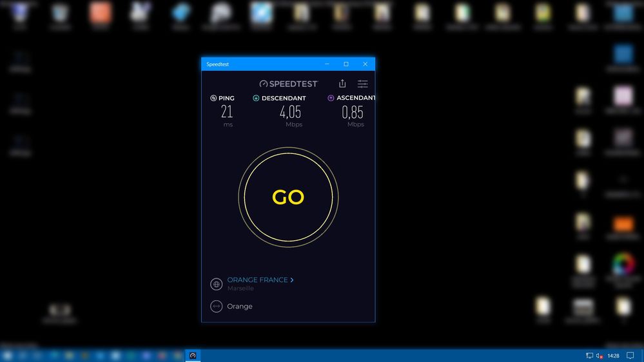Open the muted volume icon in system tray
This screenshot has width=644, height=362.
tap(600, 356)
